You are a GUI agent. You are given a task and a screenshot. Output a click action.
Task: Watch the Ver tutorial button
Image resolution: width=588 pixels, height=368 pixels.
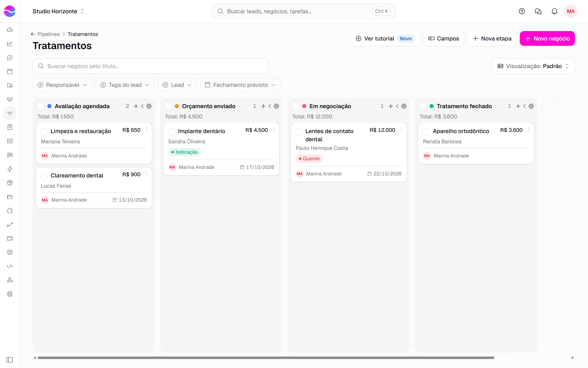[385, 38]
